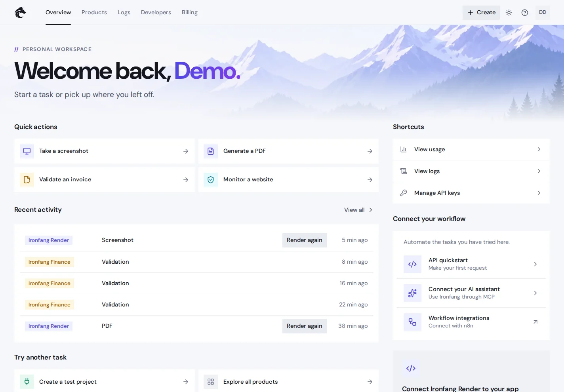Viewport: 564px width, 392px height.
Task: Expand the View usage chevron
Action: (539, 149)
